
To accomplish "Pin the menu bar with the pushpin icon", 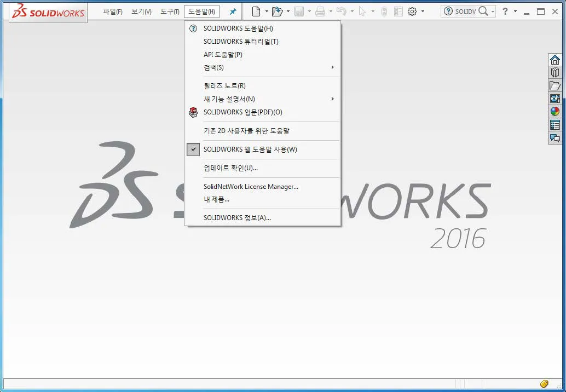I will click(x=233, y=12).
